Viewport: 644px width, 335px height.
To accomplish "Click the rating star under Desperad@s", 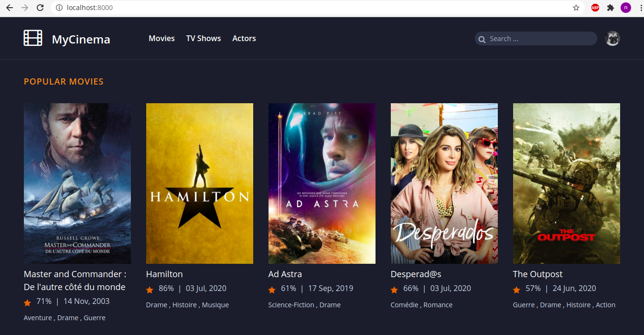I will click(394, 290).
